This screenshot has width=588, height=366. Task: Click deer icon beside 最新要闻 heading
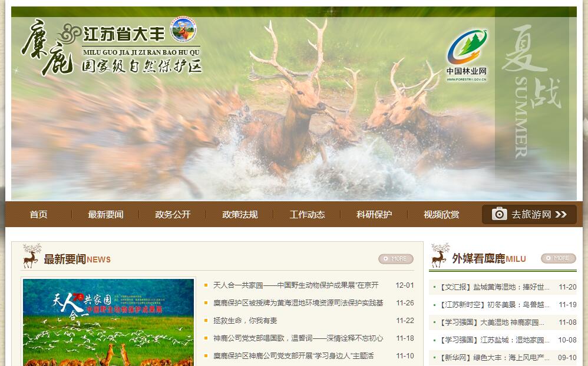(x=31, y=255)
